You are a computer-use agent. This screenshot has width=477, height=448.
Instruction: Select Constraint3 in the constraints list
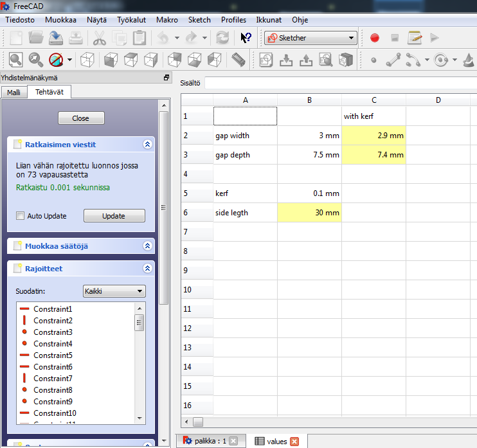(x=53, y=332)
